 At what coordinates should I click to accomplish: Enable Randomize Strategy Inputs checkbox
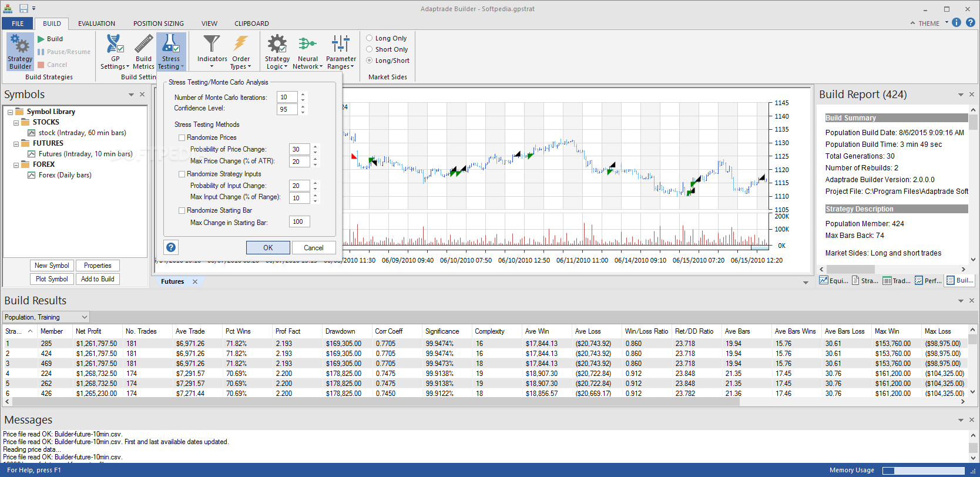182,174
